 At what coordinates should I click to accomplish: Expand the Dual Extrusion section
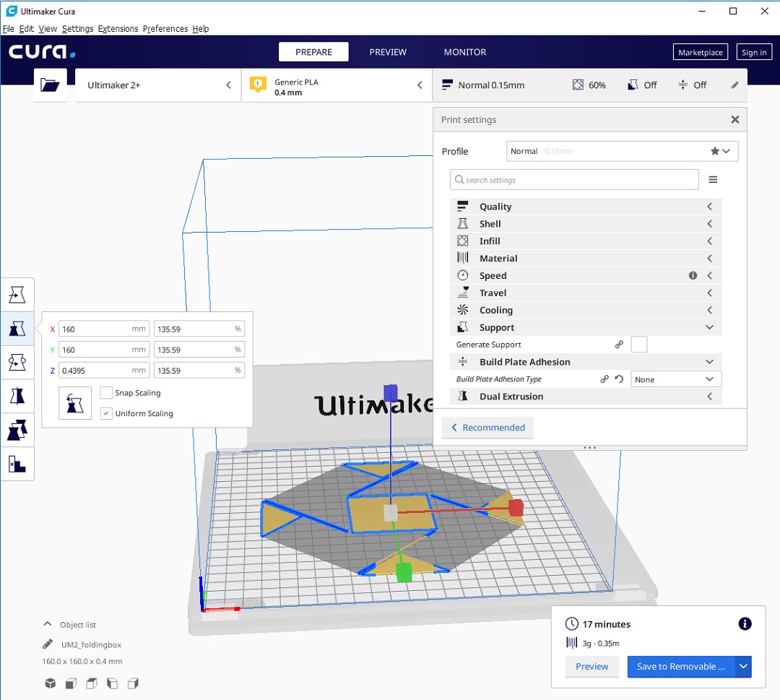(586, 397)
